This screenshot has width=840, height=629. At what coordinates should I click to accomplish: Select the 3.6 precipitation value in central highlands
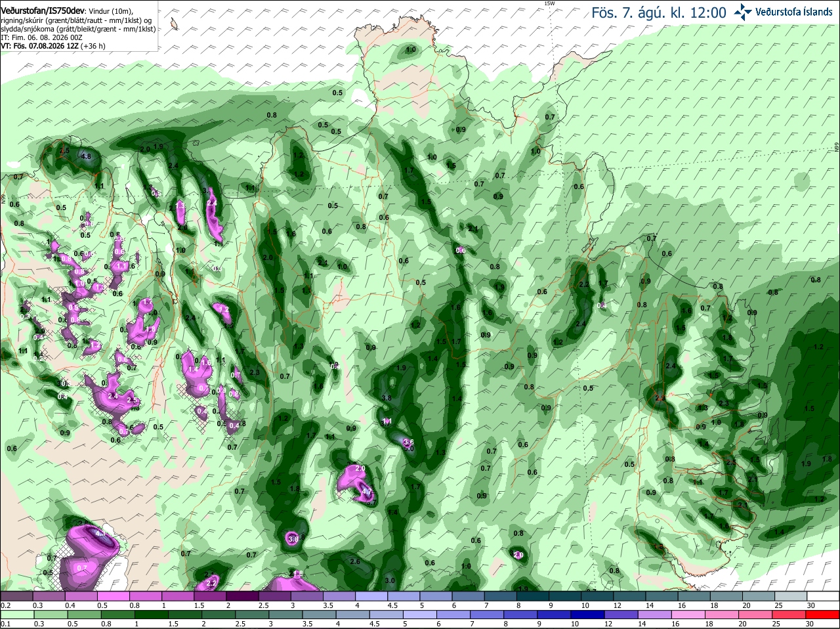pyautogui.click(x=408, y=442)
